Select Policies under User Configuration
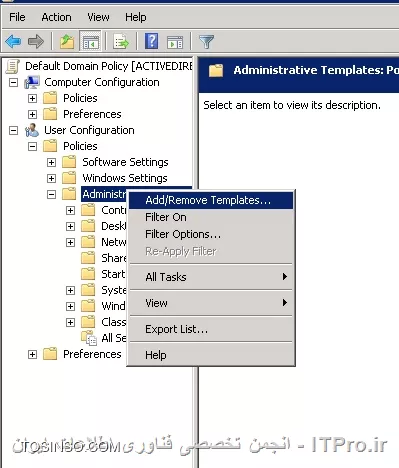This screenshot has width=399, height=468. coord(80,146)
